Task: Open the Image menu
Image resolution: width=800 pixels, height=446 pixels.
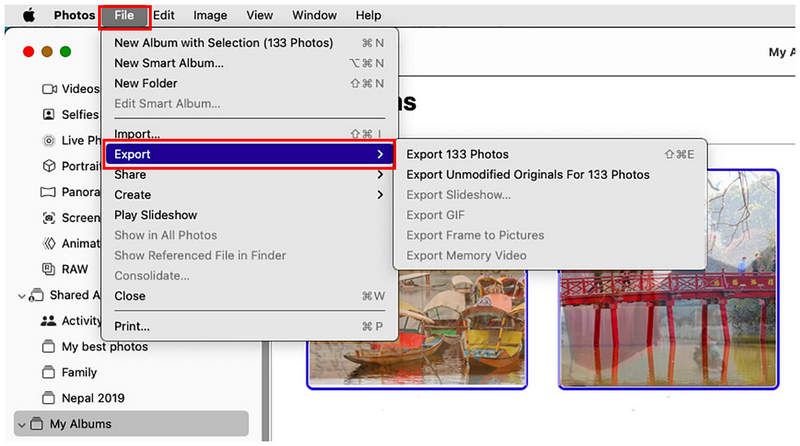Action: pyautogui.click(x=210, y=15)
